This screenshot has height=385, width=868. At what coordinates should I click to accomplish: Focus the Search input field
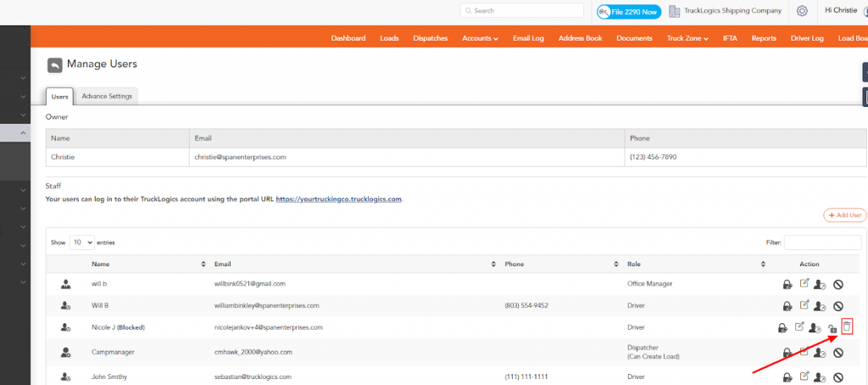coord(522,10)
